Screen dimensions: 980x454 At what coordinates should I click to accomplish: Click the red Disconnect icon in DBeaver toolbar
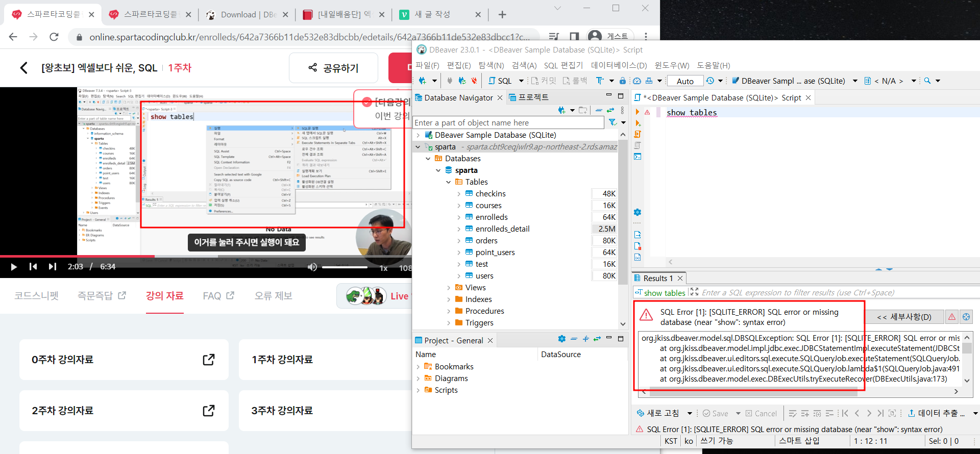click(x=474, y=81)
